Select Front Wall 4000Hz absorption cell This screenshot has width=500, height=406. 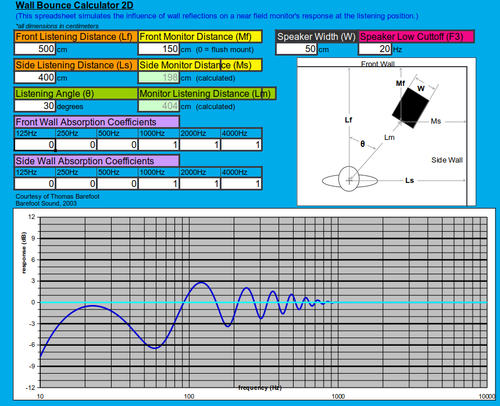(x=241, y=145)
